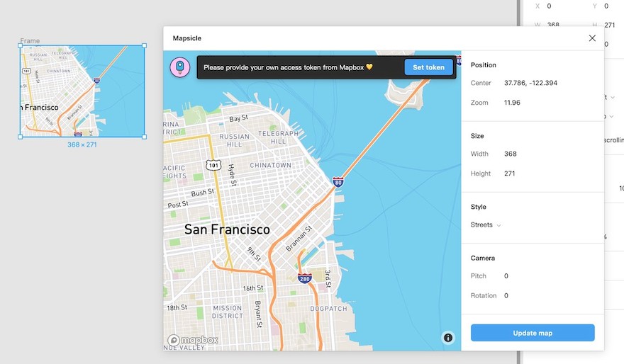
Task: Click the Post St street label
Action: pyautogui.click(x=178, y=205)
